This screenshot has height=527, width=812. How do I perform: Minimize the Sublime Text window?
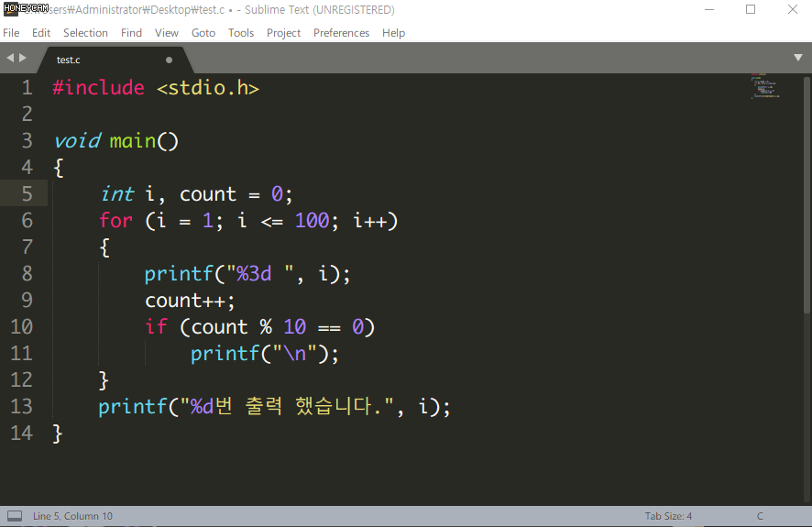709,9
